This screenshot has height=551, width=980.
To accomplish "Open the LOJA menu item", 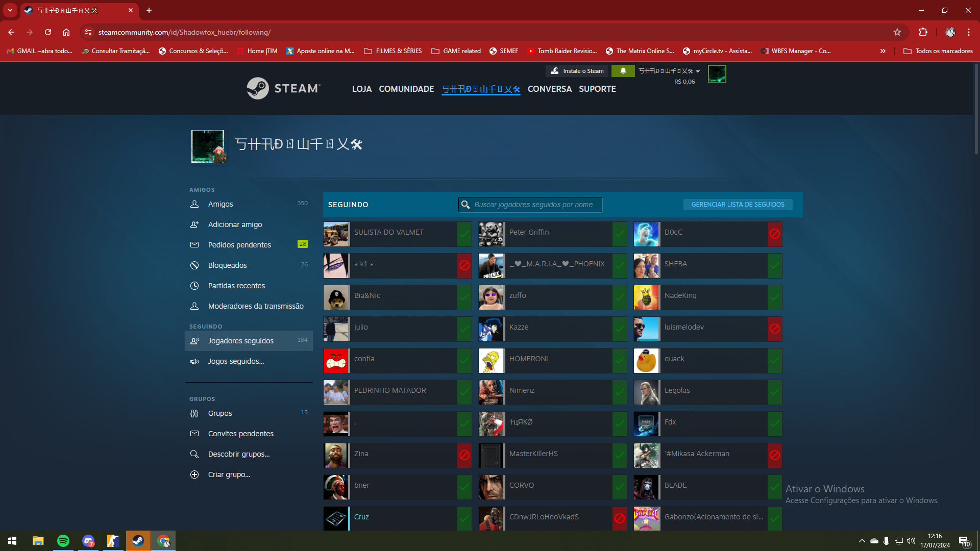I will 361,89.
